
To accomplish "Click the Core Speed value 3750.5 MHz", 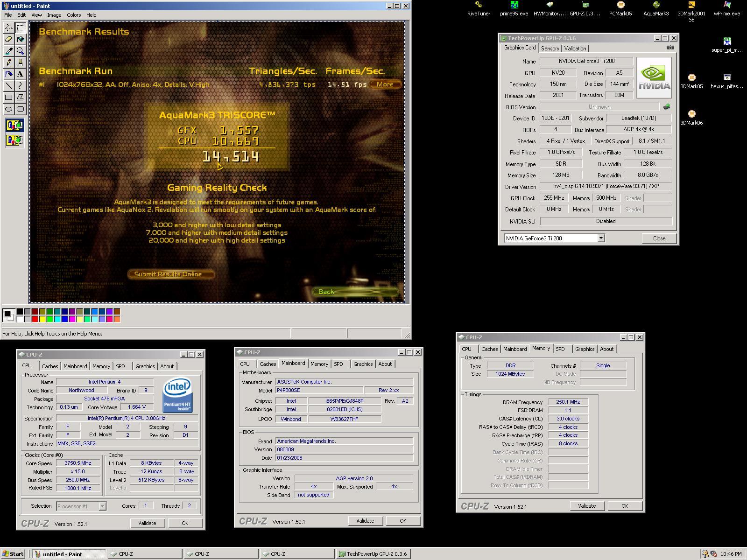I will pyautogui.click(x=78, y=463).
